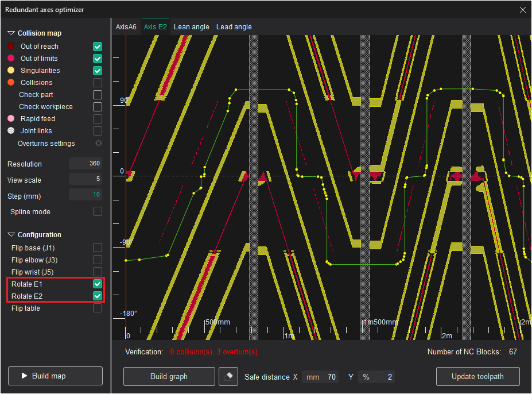Enable the Collisions checkbox
The width and height of the screenshot is (532, 394).
click(x=98, y=83)
